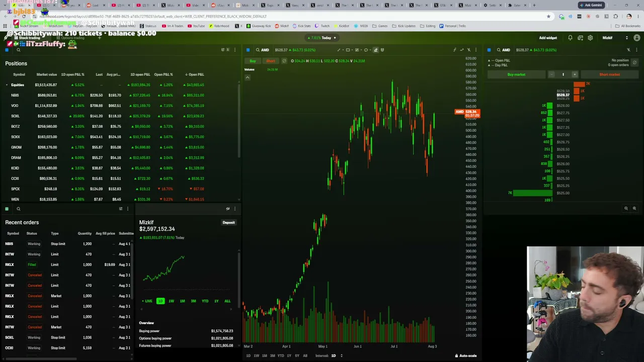
Task: Select the rectangle shape drawing tool
Action: pos(348,50)
